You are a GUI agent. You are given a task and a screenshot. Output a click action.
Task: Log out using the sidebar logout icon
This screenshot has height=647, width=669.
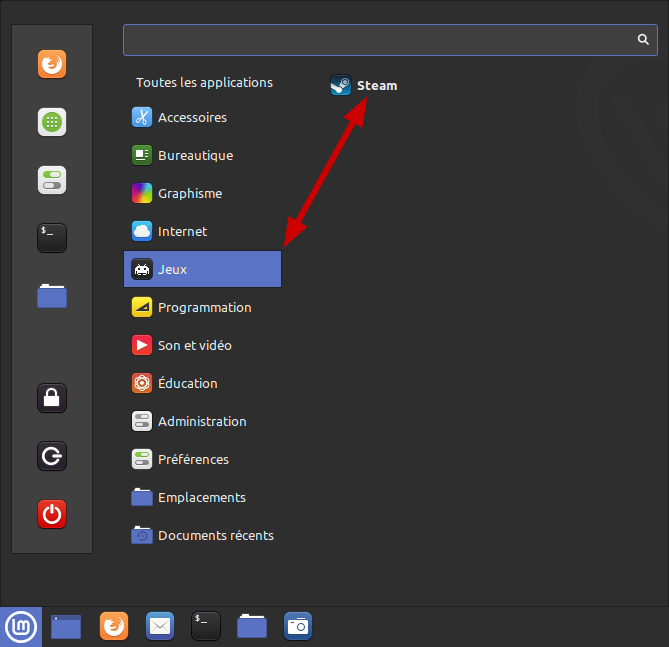[x=52, y=456]
